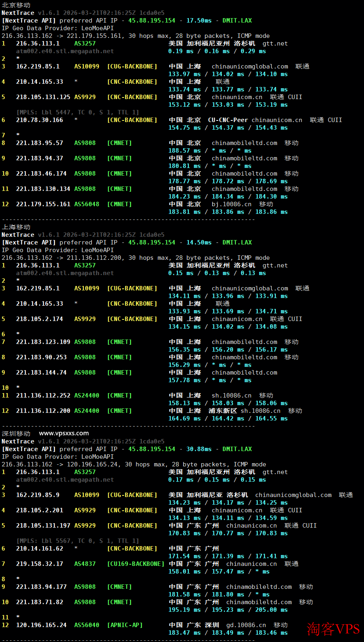
Task: Click the MPLS Lbl 5447 line
Action: (x=78, y=112)
